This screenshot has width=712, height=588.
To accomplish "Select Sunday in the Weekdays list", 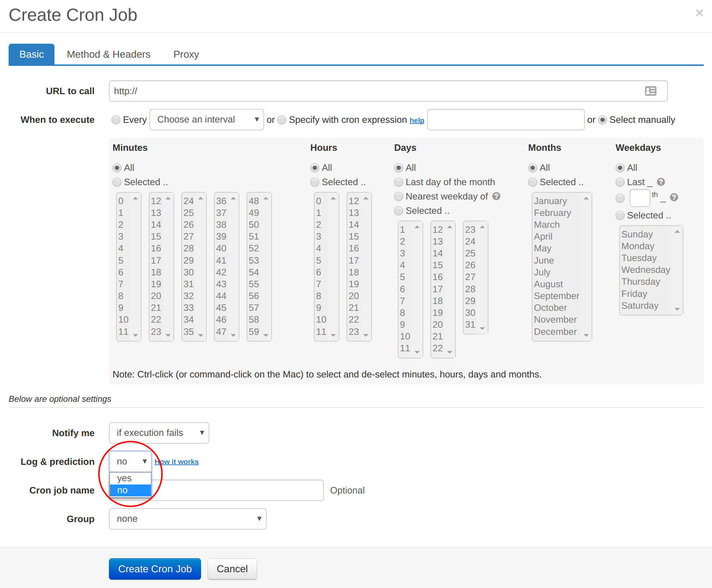I will pos(637,234).
